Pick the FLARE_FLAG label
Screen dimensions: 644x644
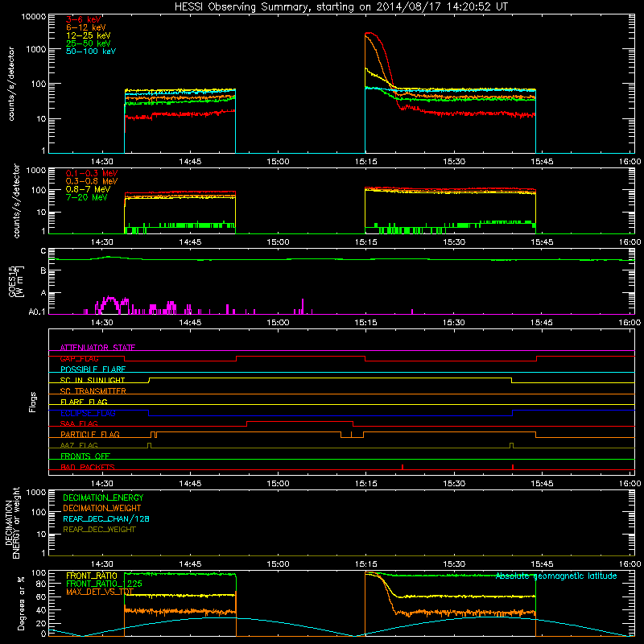84,402
